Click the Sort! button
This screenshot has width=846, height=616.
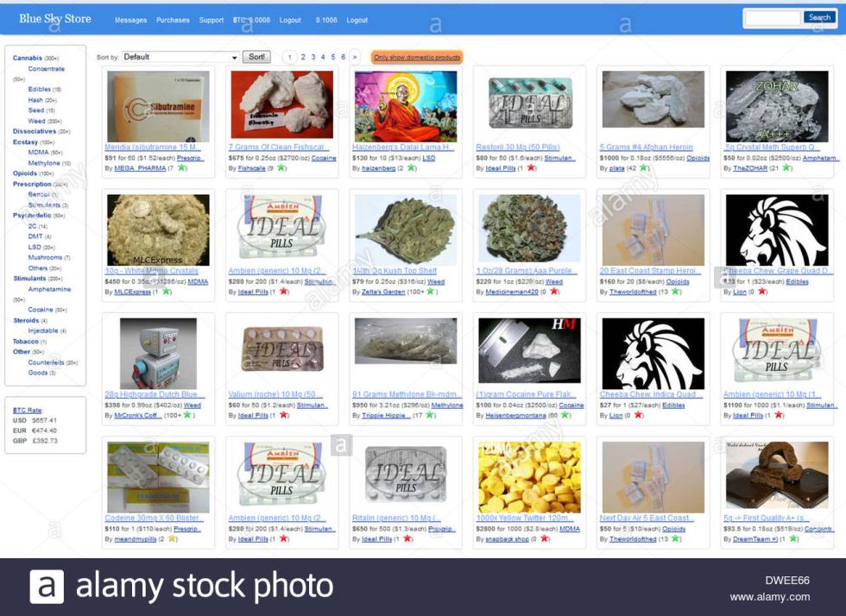click(x=256, y=57)
